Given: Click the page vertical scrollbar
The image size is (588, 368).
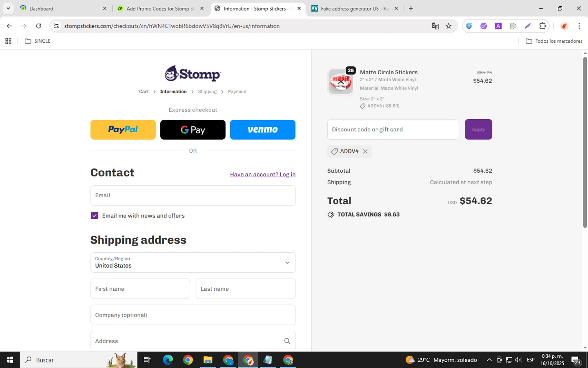Looking at the screenshot, I should [585, 142].
